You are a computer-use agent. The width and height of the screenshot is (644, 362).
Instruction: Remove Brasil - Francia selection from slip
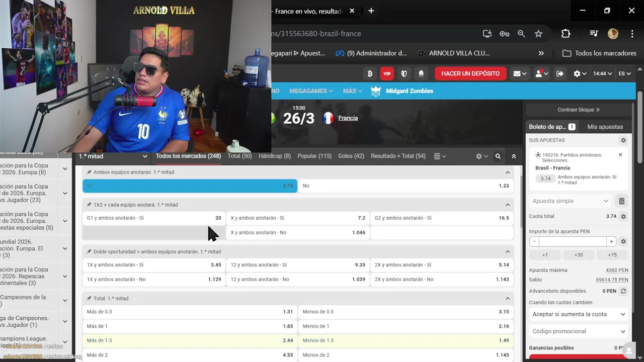620,155
